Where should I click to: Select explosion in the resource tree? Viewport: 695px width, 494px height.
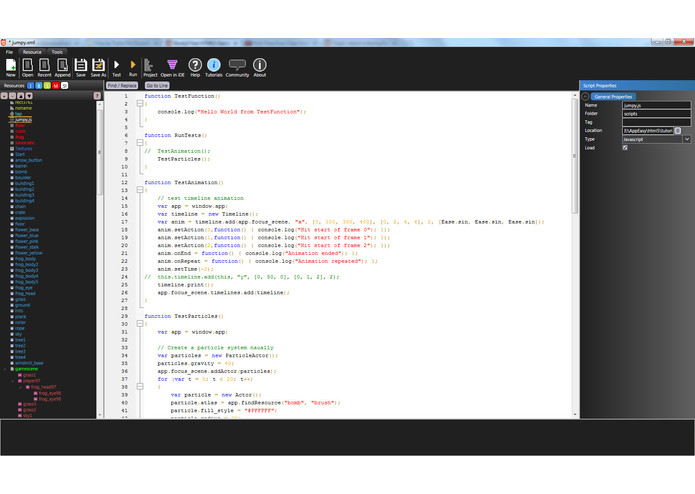tap(25, 218)
